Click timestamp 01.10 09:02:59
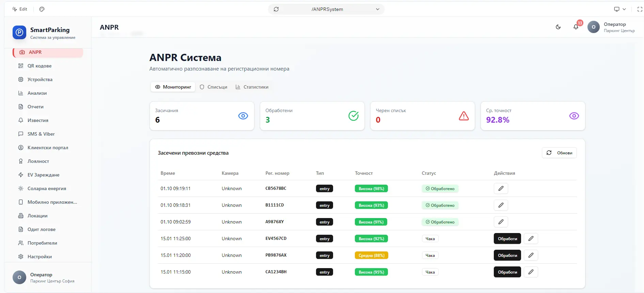The width and height of the screenshot is (644, 293). coord(176,222)
